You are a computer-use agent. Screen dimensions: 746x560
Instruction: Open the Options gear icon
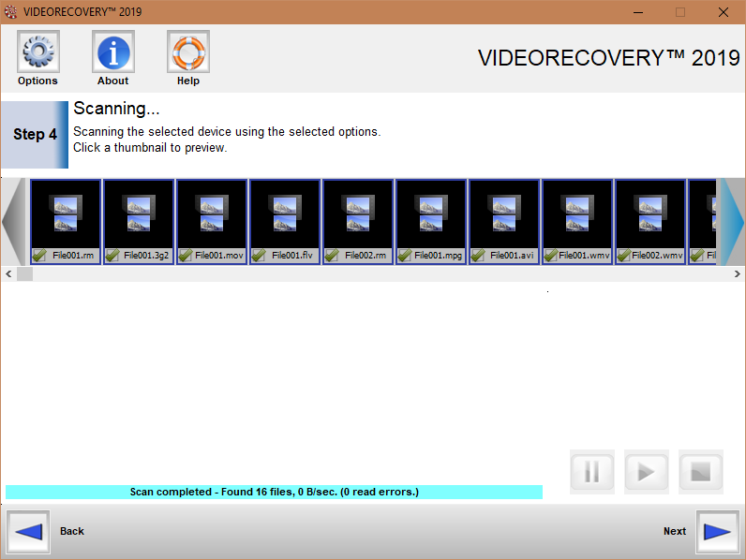point(37,52)
